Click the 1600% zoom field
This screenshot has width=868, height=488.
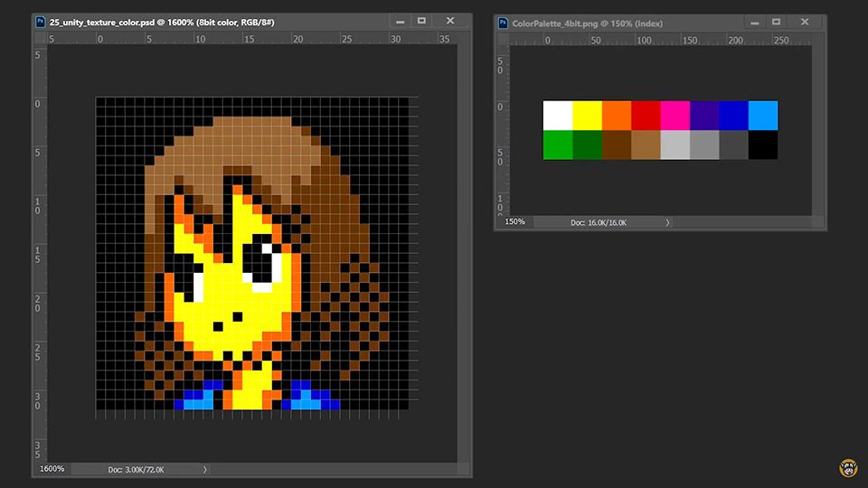pos(52,469)
